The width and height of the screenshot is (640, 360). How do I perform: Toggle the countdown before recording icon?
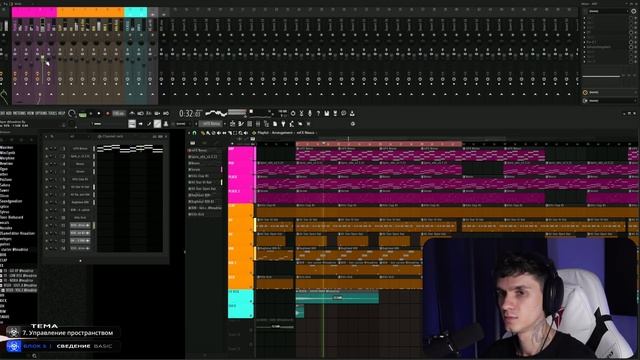click(x=149, y=113)
